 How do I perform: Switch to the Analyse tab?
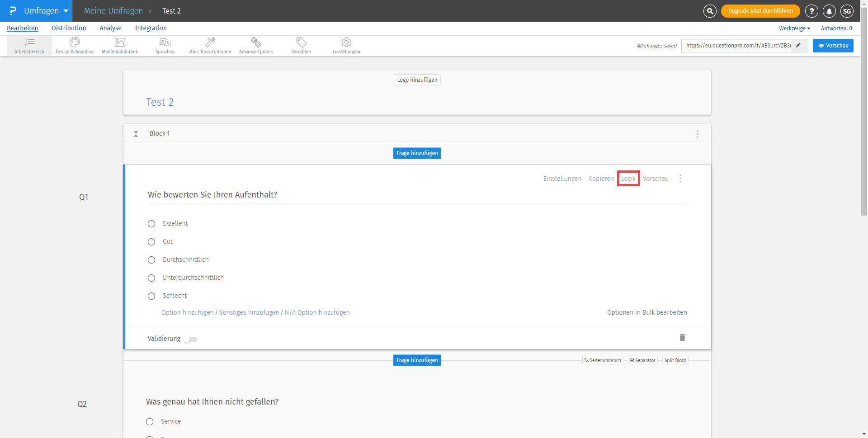pos(110,28)
